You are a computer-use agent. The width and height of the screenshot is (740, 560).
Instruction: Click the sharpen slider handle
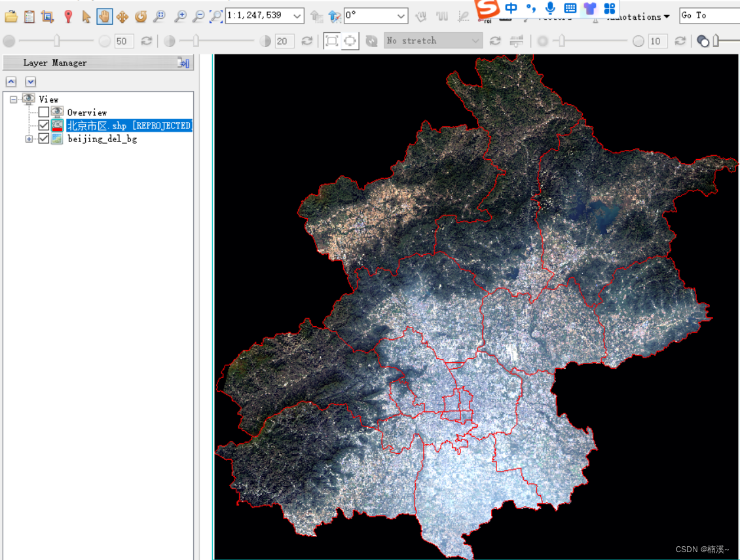tap(562, 41)
